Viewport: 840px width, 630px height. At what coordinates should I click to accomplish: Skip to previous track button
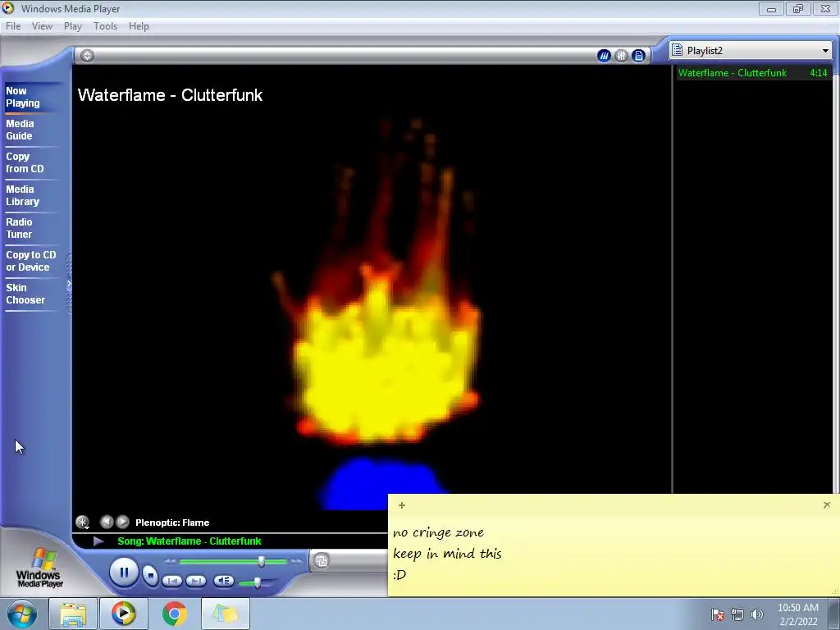click(x=172, y=581)
